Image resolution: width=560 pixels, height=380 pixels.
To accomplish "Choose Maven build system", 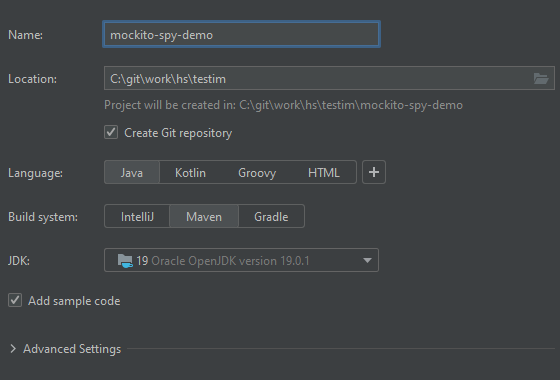I will [204, 216].
